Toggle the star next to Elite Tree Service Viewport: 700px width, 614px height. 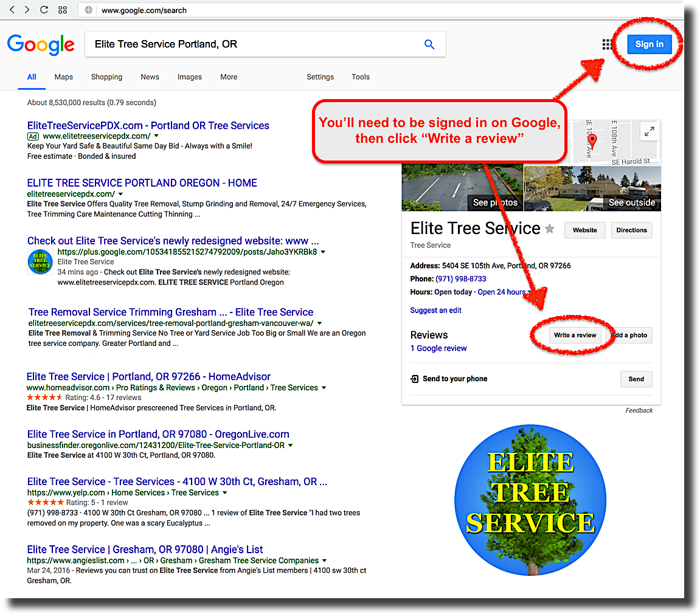coord(550,229)
